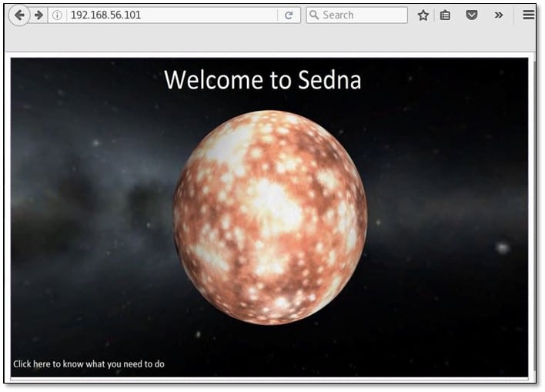Bookmark this page with the star icon
The width and height of the screenshot is (545, 392).
(x=423, y=15)
